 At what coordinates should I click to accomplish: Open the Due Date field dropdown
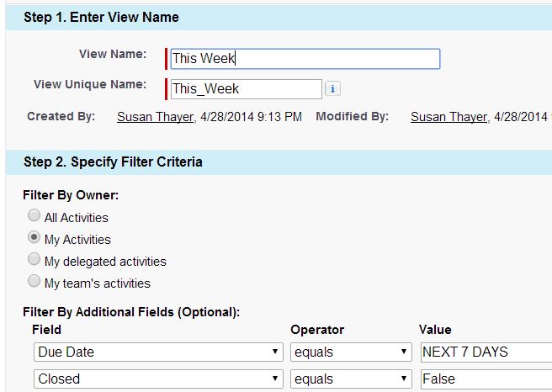coord(158,352)
